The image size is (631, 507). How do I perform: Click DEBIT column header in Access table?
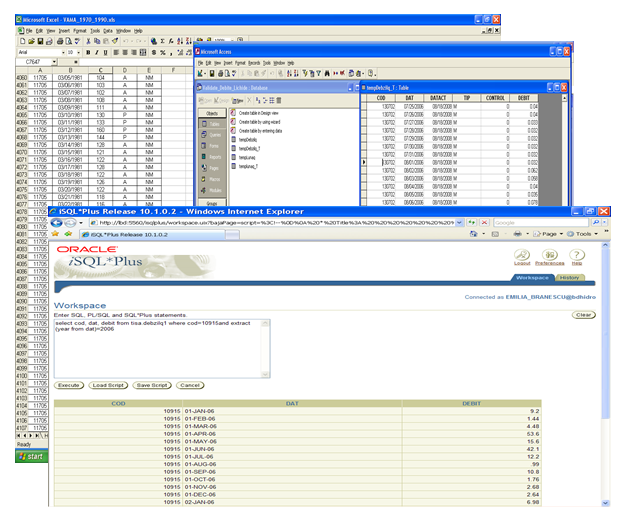(x=524, y=98)
